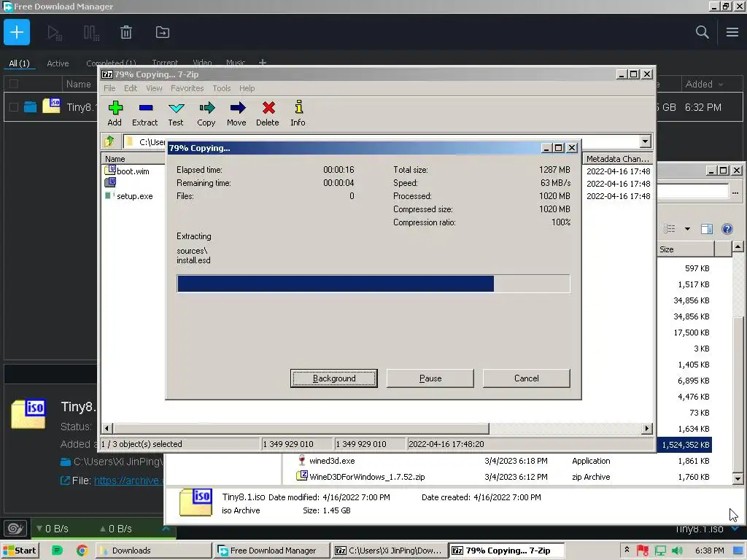Click the 7-Zip Add toolbar icon
Viewport: 747px width, 560px height.
point(115,113)
